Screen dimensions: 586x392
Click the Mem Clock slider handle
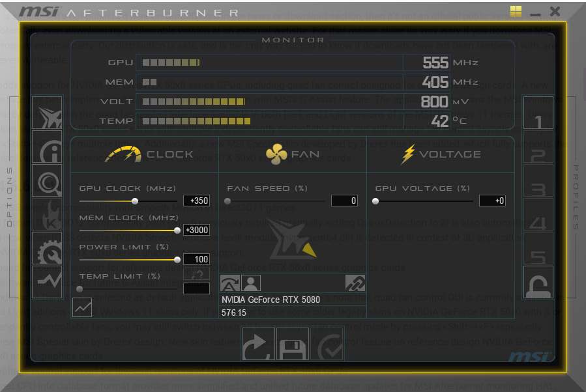[x=177, y=231]
